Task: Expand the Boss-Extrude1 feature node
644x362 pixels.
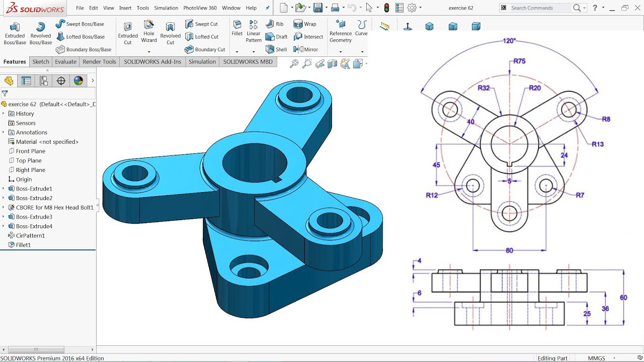Action: (x=4, y=189)
